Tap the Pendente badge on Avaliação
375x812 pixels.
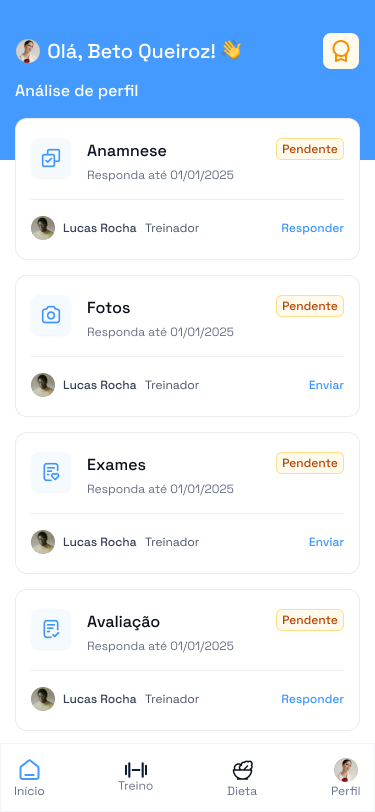310,620
